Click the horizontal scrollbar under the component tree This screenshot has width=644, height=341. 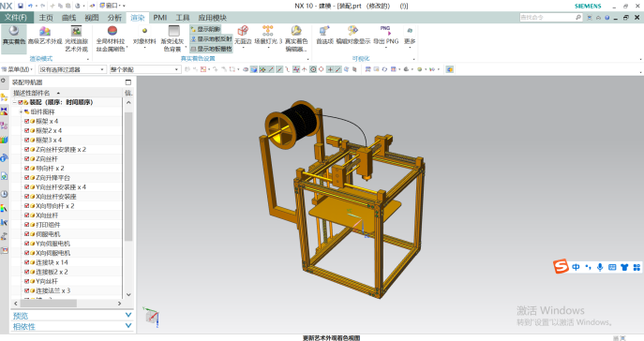coord(49,304)
